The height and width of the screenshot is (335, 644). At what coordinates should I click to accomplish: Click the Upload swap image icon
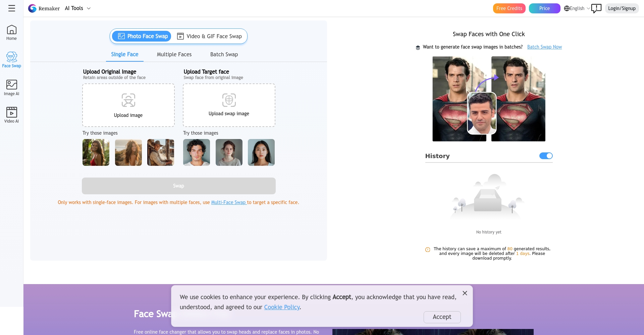pyautogui.click(x=229, y=100)
